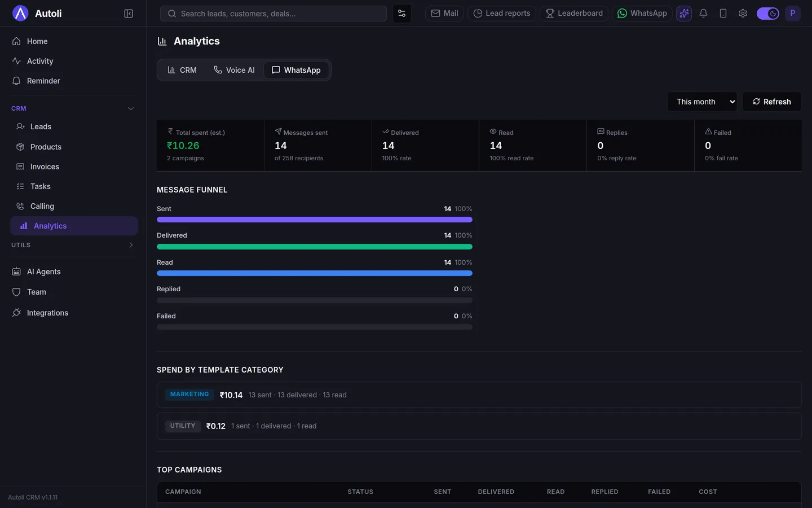
Task: Open the This month period dropdown
Action: pyautogui.click(x=703, y=102)
